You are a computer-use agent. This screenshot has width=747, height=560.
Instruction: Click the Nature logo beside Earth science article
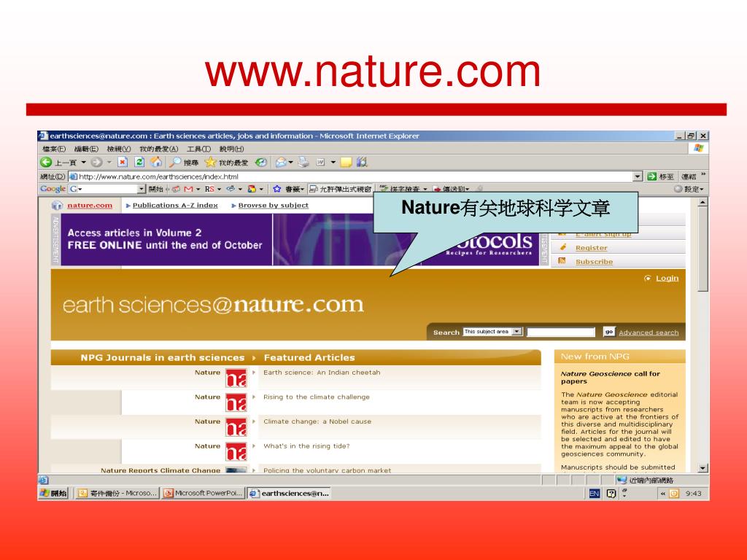point(236,378)
